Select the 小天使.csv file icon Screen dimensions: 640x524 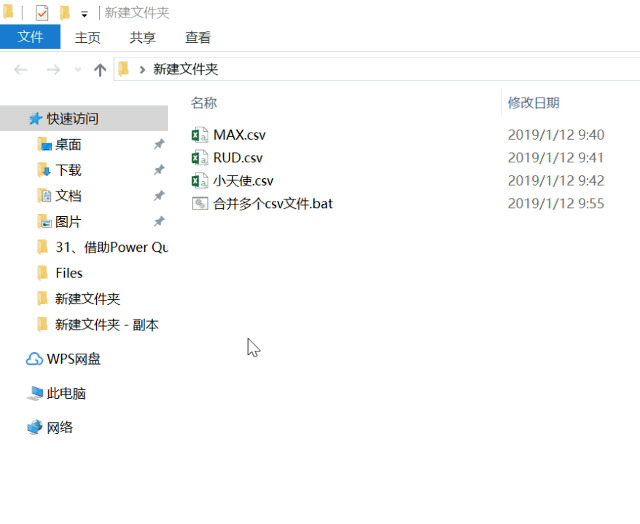(x=200, y=180)
